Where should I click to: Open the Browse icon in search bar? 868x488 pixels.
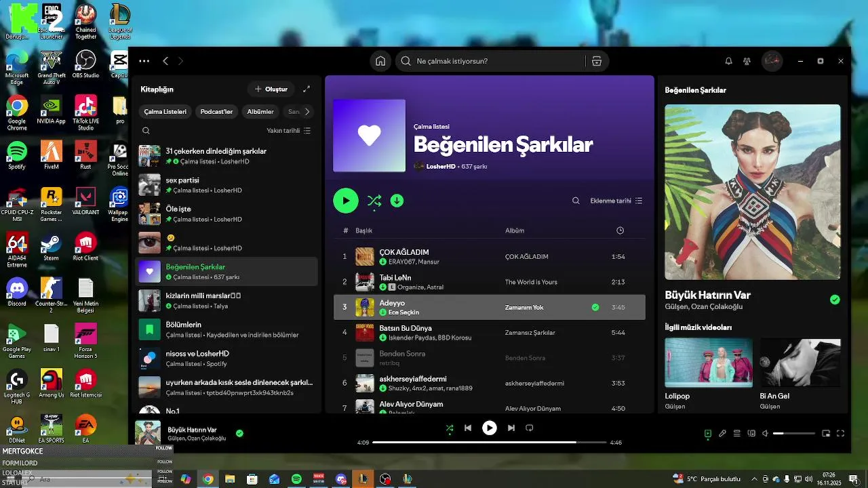tap(597, 61)
